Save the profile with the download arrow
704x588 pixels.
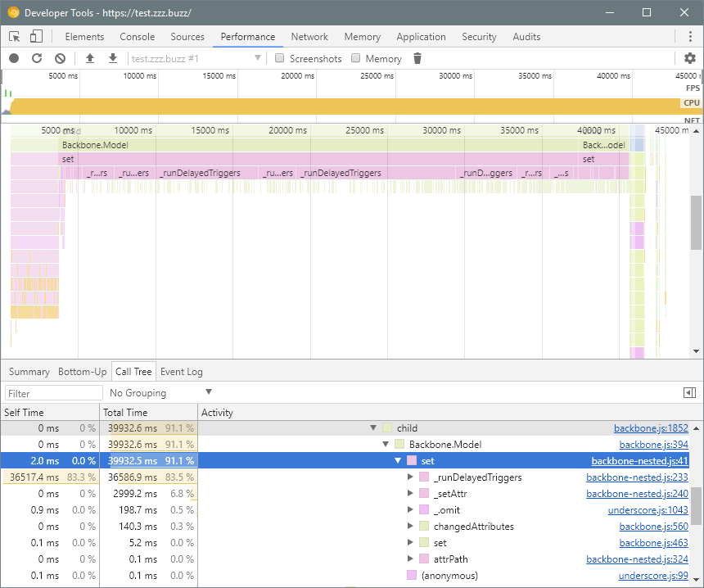(x=113, y=58)
